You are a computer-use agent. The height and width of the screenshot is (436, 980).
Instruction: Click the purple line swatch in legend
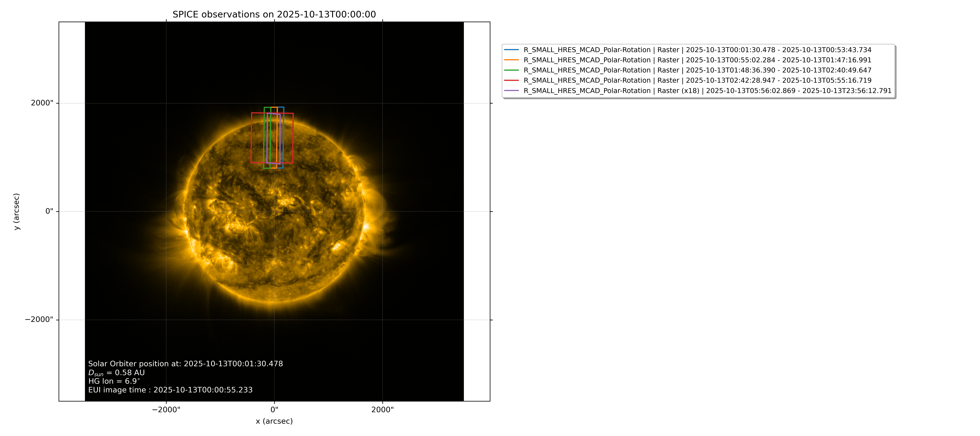(x=511, y=91)
